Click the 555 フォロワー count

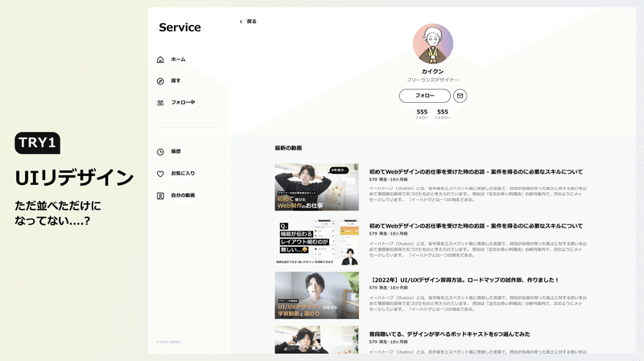[442, 114]
